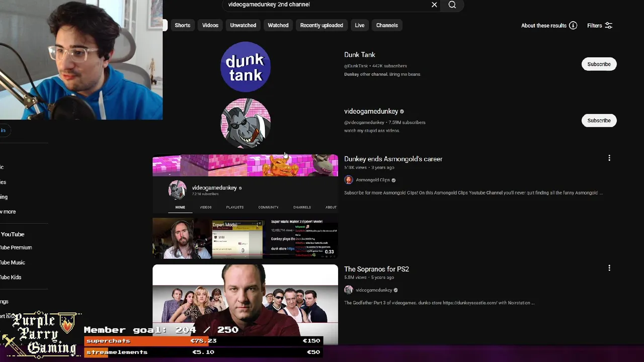Subscribe to the Dunk Tank channel
Image resolution: width=644 pixels, height=362 pixels.
coord(599,64)
